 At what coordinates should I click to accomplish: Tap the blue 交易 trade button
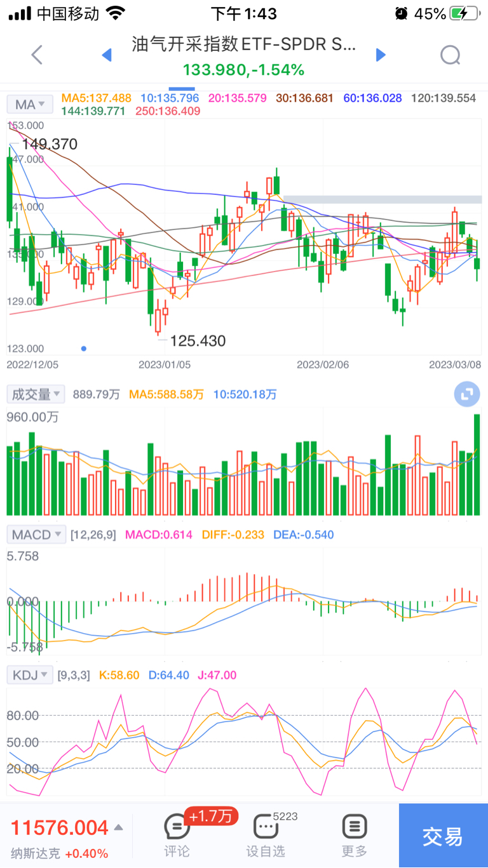444,836
